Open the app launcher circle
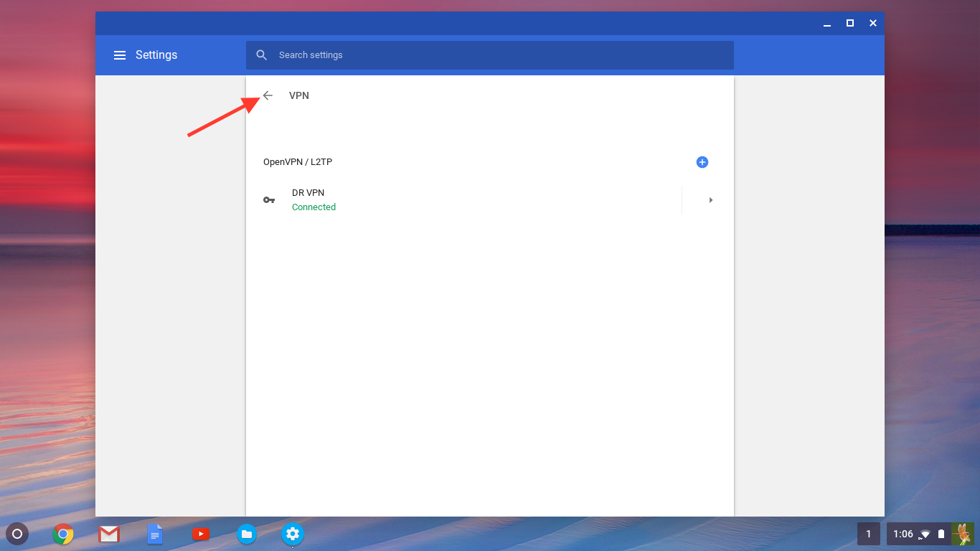Image resolution: width=980 pixels, height=551 pixels. 17,534
